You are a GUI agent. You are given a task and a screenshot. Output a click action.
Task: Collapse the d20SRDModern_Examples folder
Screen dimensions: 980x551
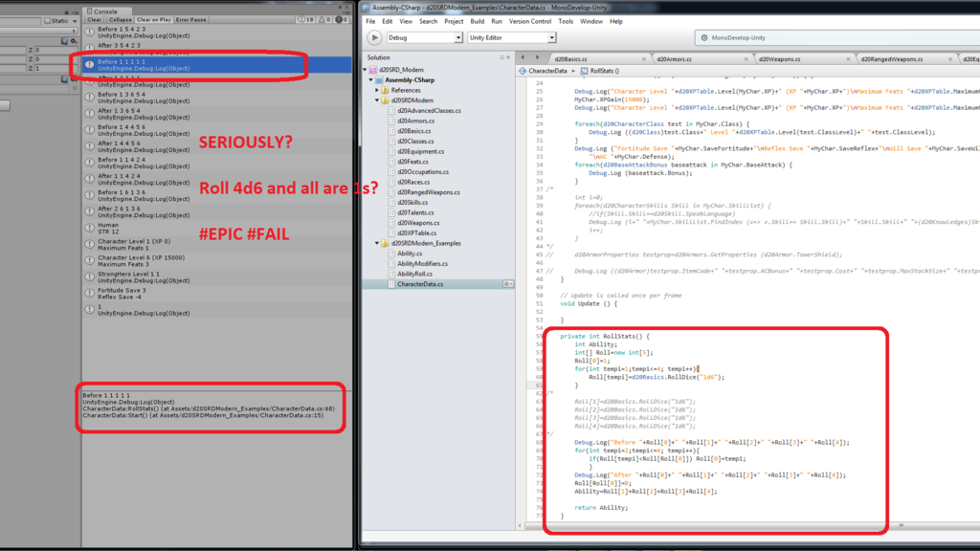click(377, 244)
